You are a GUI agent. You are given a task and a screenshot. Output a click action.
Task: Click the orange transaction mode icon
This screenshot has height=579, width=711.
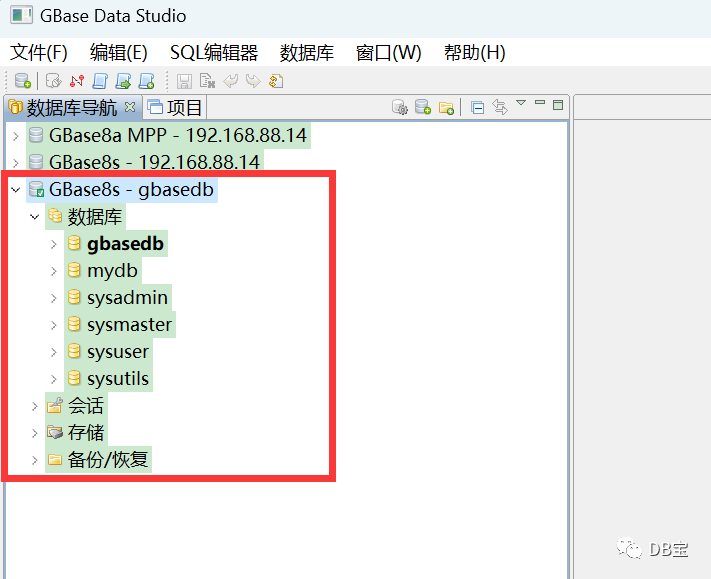tap(276, 81)
